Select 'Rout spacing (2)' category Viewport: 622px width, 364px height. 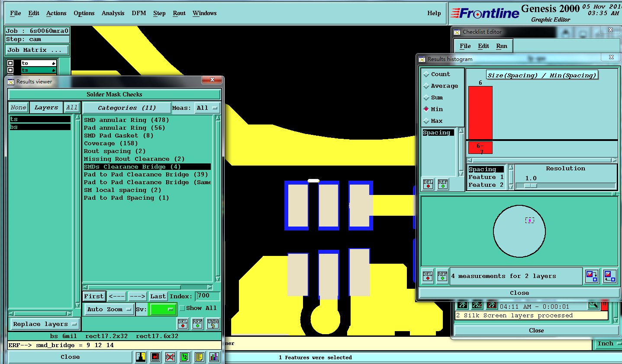pos(115,151)
